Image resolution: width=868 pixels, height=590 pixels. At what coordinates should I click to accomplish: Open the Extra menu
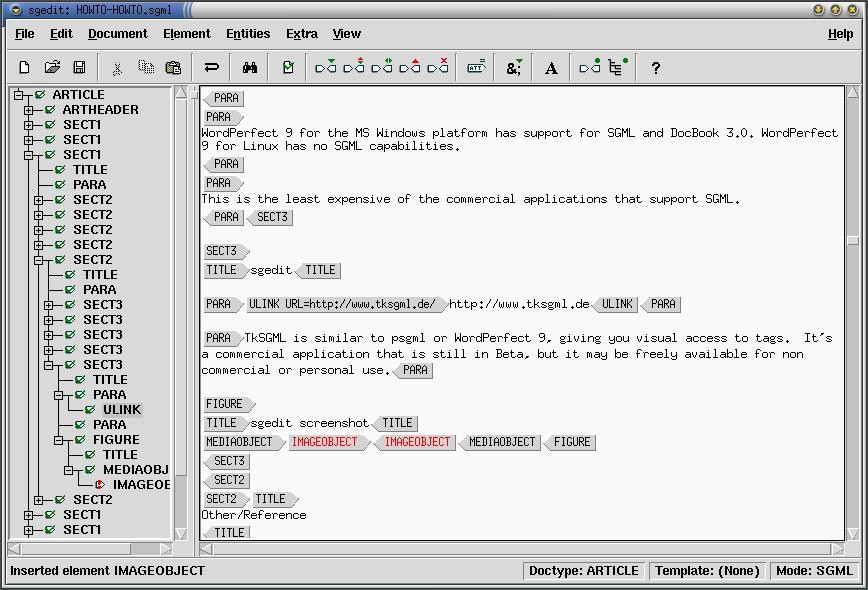pyautogui.click(x=301, y=33)
